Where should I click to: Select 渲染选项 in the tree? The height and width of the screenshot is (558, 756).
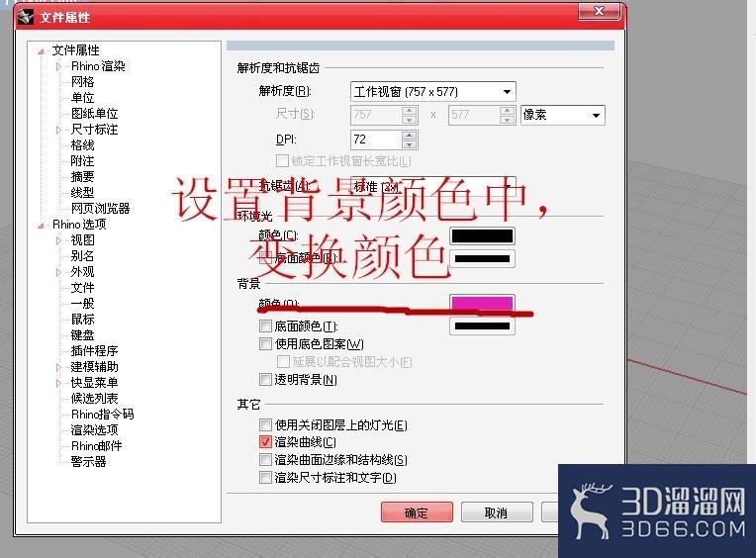(95, 429)
